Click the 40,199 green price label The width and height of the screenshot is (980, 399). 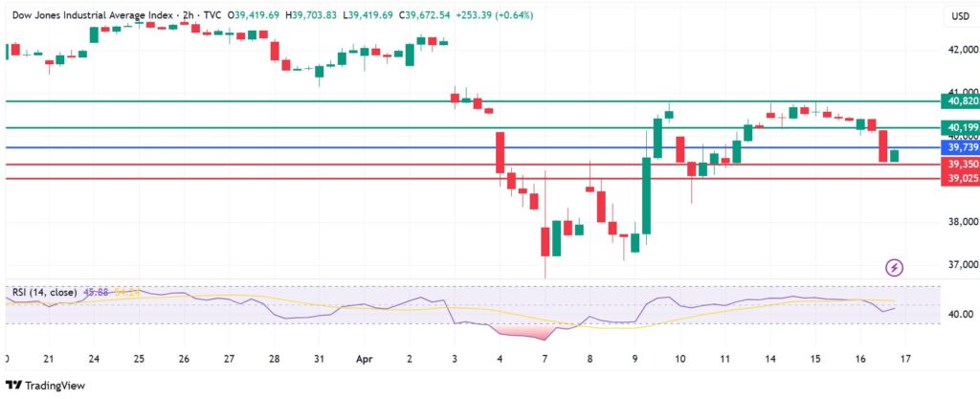tap(960, 127)
